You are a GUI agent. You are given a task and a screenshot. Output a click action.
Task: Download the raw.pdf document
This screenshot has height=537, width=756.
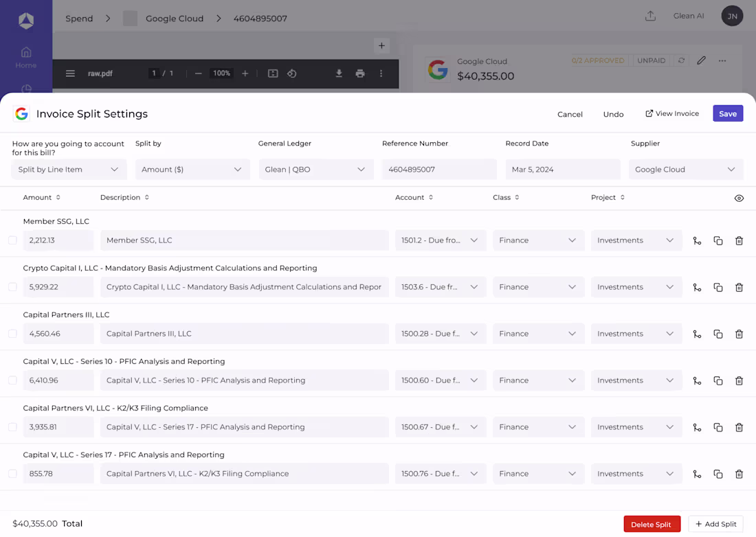point(339,73)
